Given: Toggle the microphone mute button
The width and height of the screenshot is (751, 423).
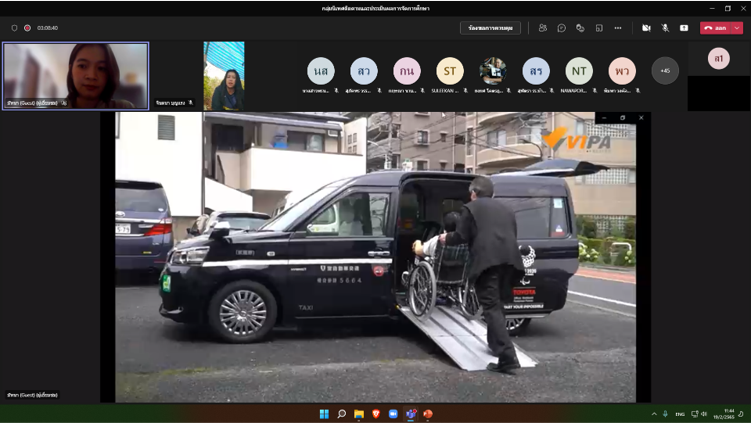Looking at the screenshot, I should (665, 28).
